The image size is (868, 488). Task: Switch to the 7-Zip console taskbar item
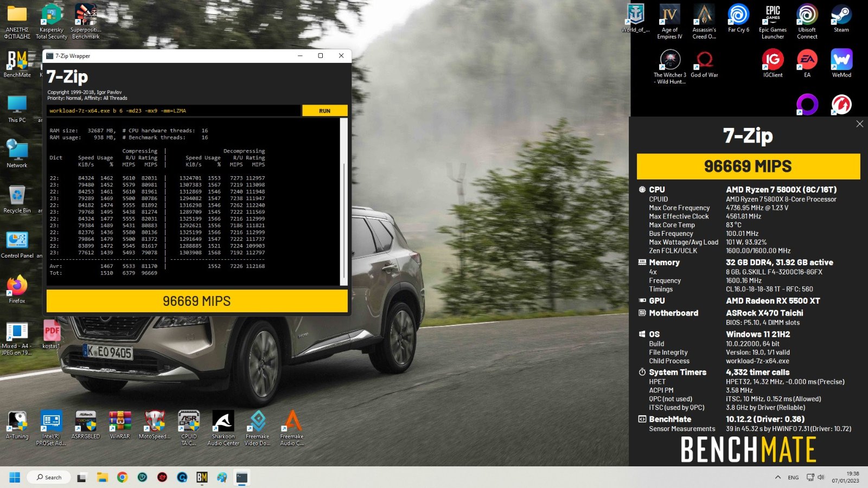pos(242,477)
